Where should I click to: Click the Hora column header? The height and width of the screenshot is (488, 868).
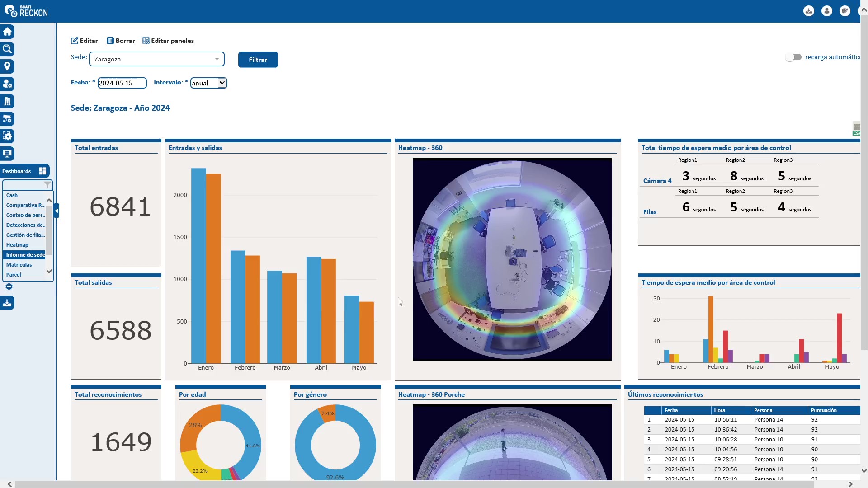point(731,410)
